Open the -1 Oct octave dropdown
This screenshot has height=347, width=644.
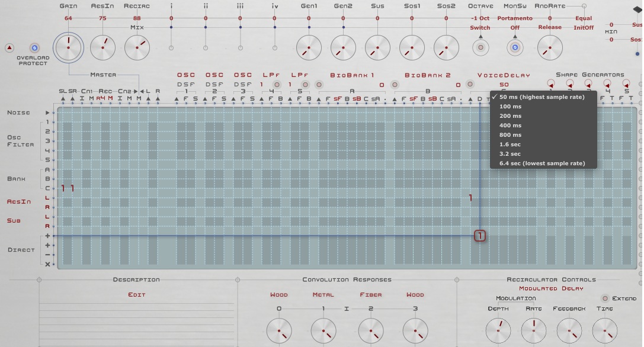click(480, 18)
